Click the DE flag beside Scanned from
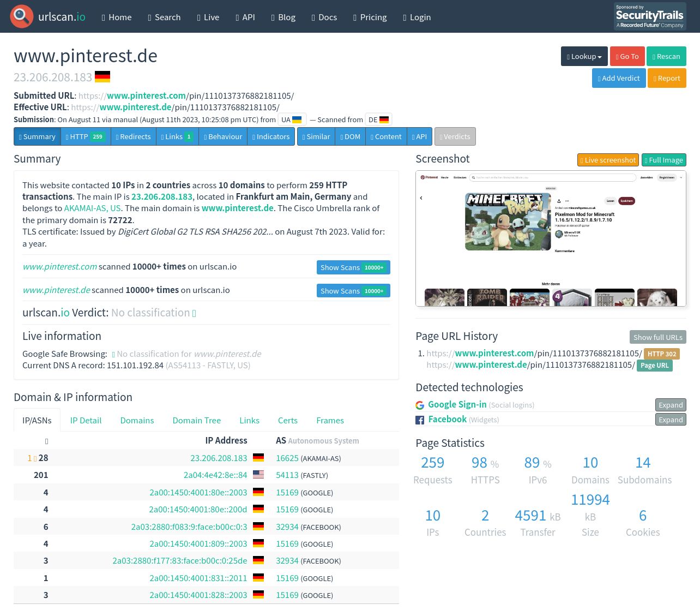 coord(384,119)
